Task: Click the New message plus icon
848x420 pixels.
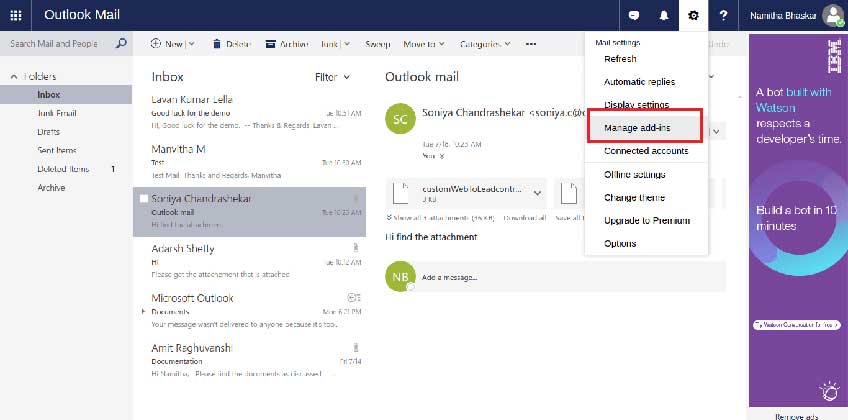Action: coord(156,44)
